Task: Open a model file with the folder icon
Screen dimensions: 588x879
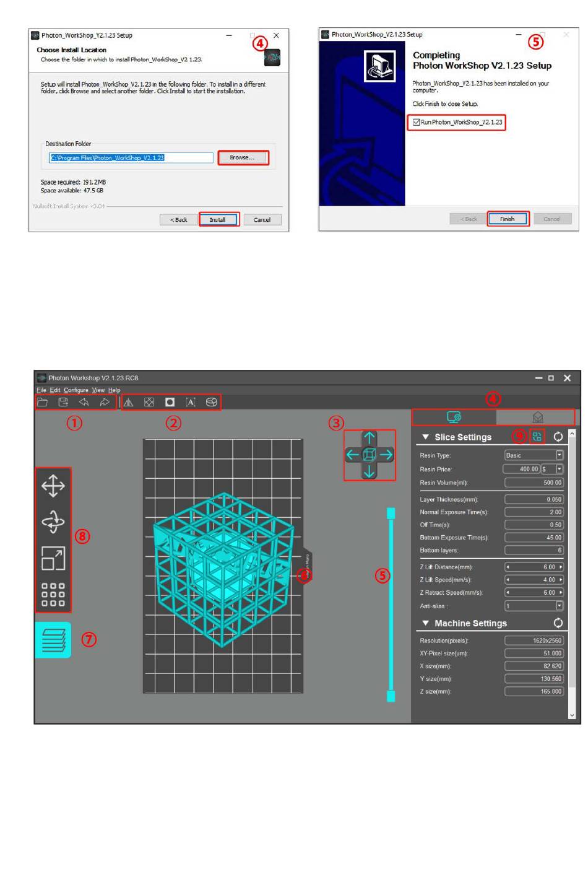Action: (42, 402)
